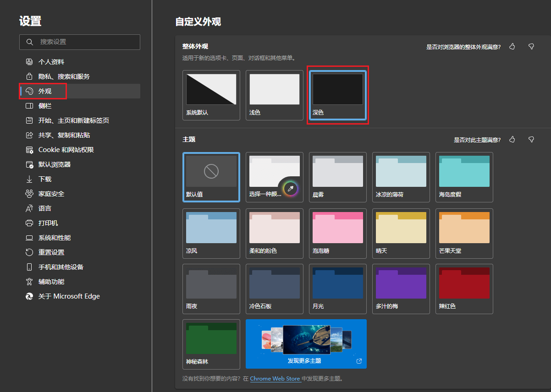Click the 下载 download arrow icon
The image size is (551, 392).
pyautogui.click(x=29, y=179)
